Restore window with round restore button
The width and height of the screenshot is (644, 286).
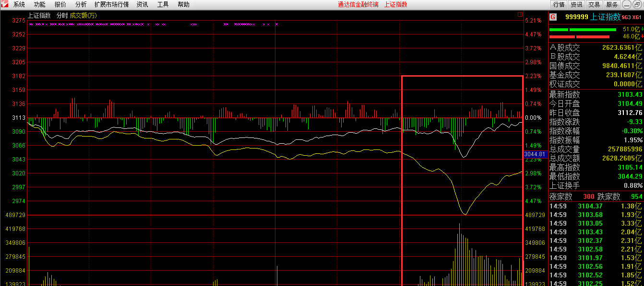tap(637, 4)
